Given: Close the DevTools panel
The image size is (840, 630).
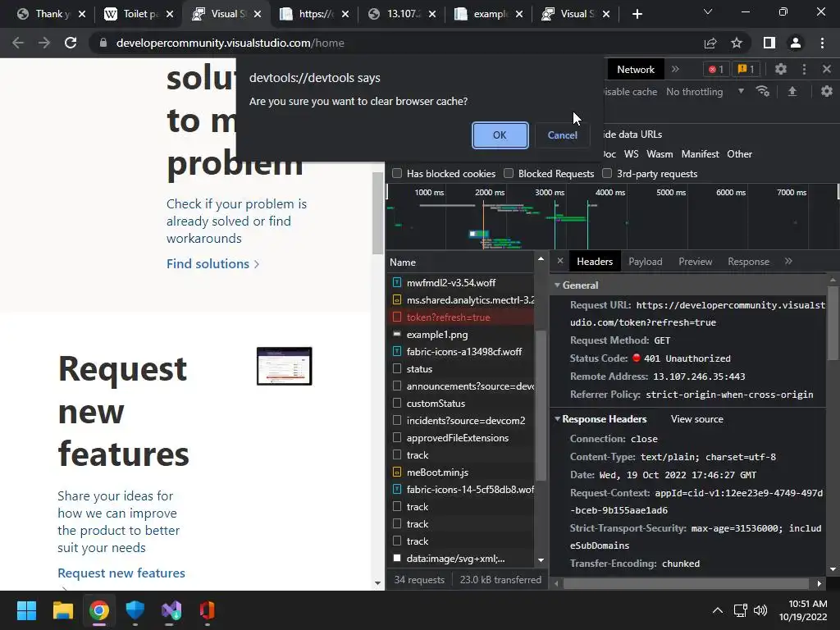Looking at the screenshot, I should click(x=827, y=69).
